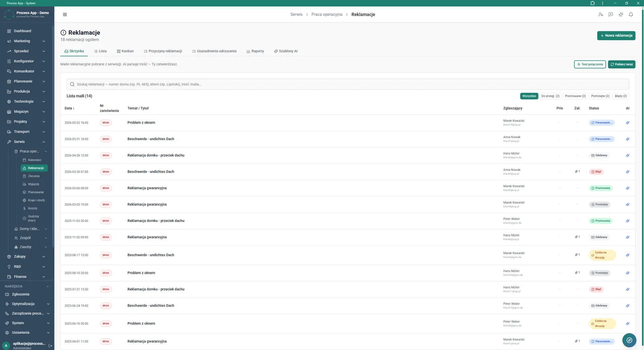Open Kalendarz in Serwis submenu
The height and width of the screenshot is (350, 644).
(34, 160)
